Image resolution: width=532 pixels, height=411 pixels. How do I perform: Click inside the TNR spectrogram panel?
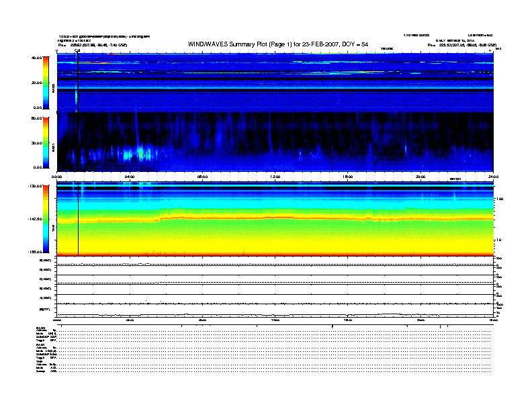(275, 219)
